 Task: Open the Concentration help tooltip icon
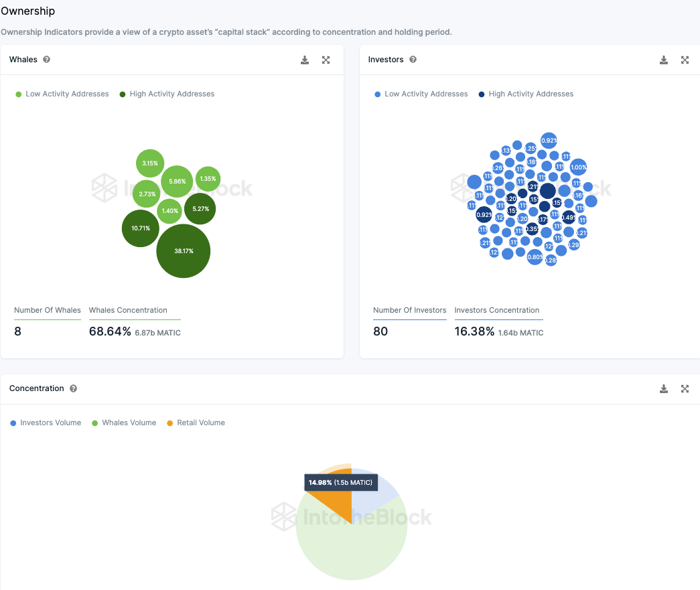click(x=73, y=388)
